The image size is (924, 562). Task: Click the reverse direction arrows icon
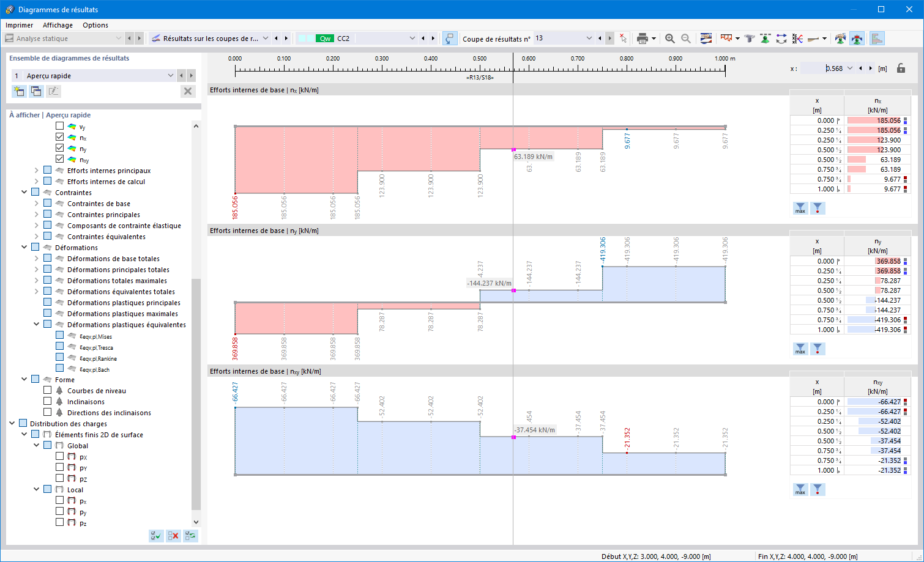[x=781, y=39]
